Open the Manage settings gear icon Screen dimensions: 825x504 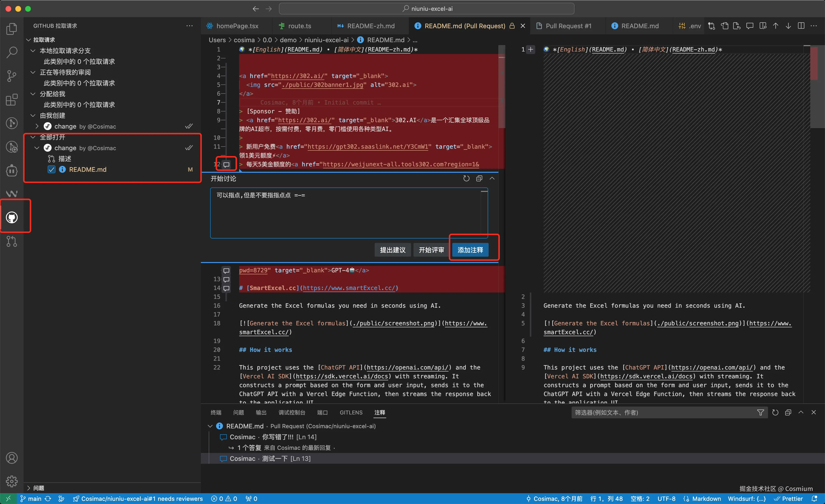point(12,481)
